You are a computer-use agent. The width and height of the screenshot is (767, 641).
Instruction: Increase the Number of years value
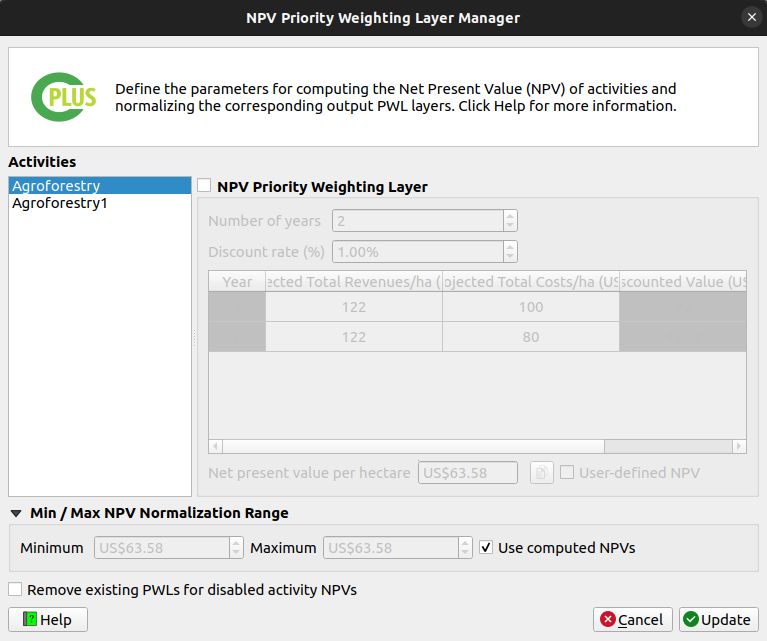(x=510, y=216)
